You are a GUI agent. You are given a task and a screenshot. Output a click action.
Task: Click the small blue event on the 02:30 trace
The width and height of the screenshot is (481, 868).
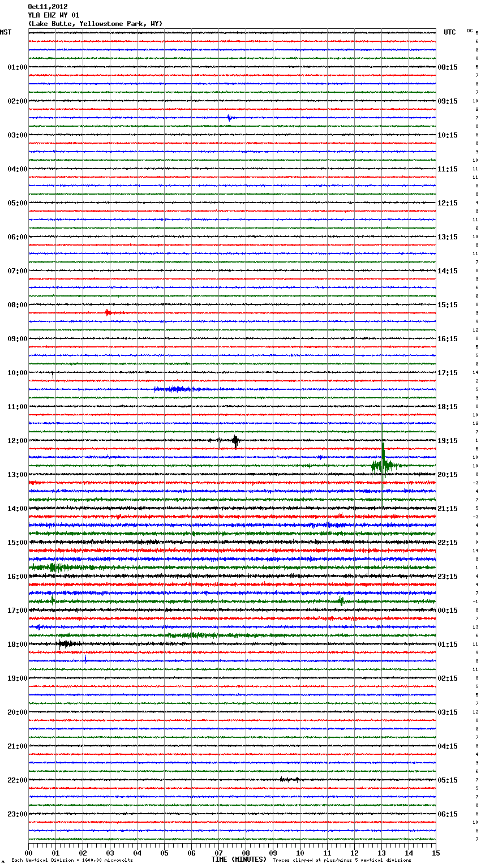[229, 118]
